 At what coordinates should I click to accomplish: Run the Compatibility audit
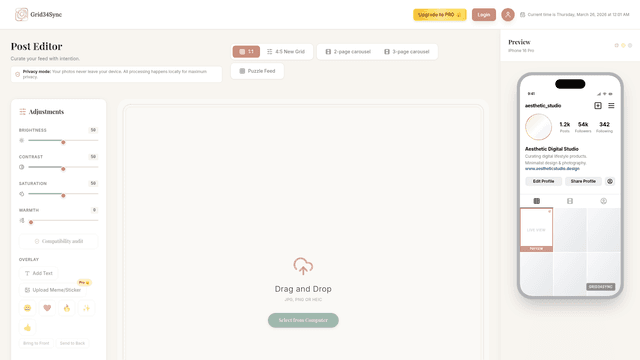tap(58, 241)
